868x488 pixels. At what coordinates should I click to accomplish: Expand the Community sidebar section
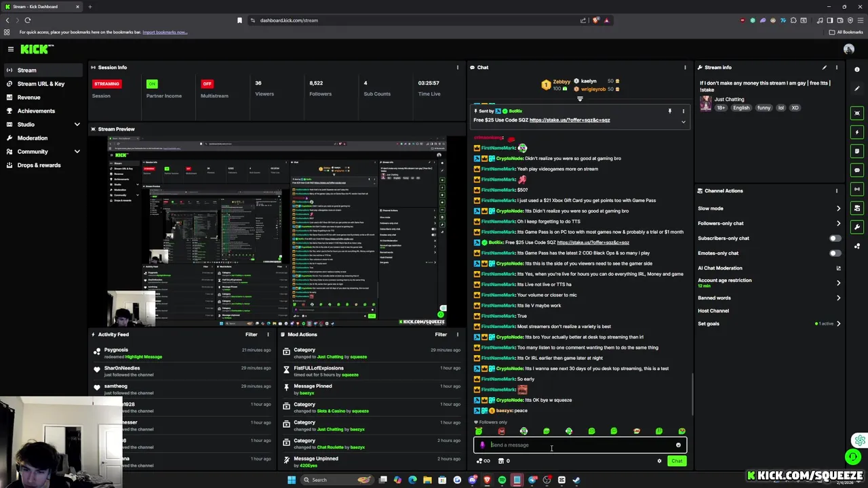[x=77, y=151]
